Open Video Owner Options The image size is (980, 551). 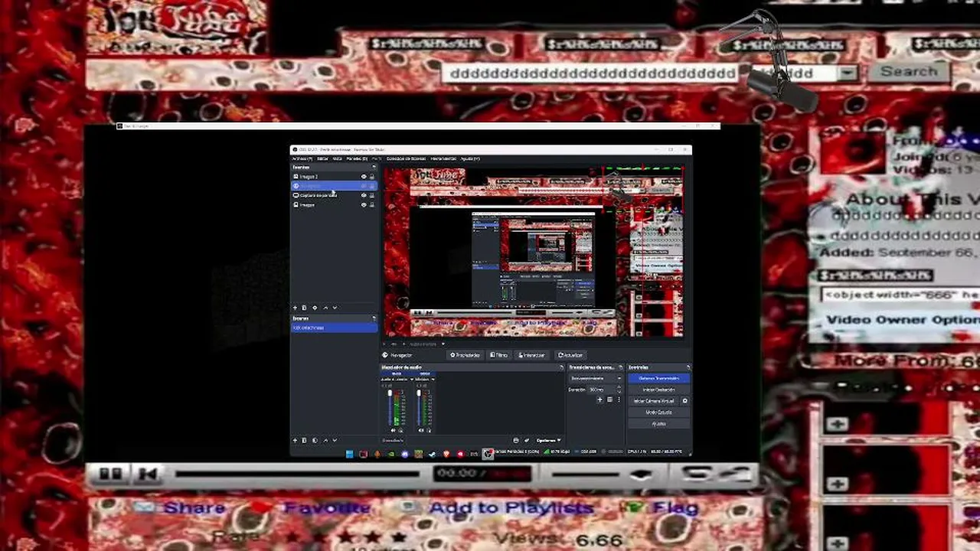coord(903,320)
